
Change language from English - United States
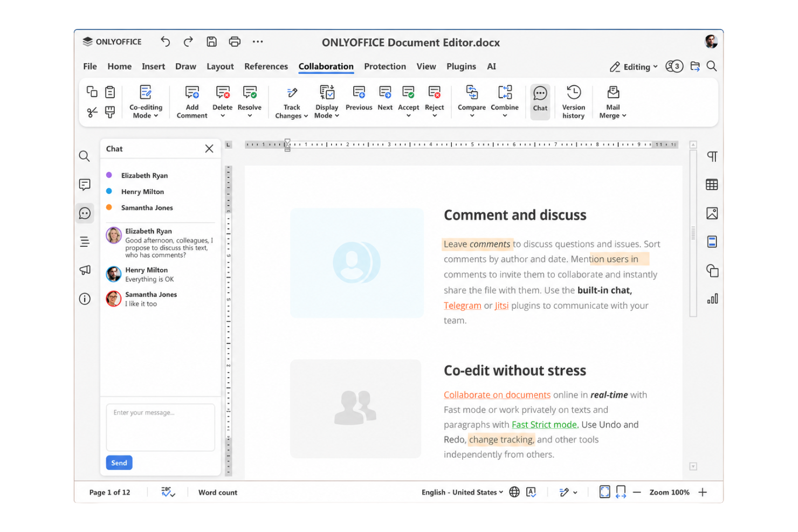point(463,492)
